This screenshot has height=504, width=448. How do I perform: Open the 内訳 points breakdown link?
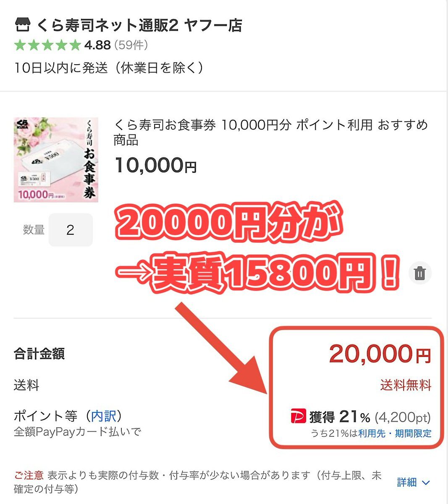tap(103, 416)
